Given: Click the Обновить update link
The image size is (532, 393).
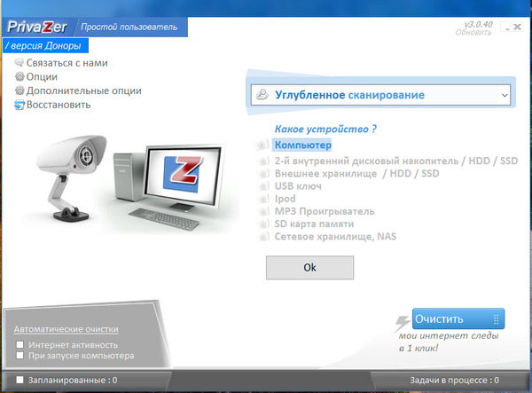Looking at the screenshot, I should pos(473,33).
